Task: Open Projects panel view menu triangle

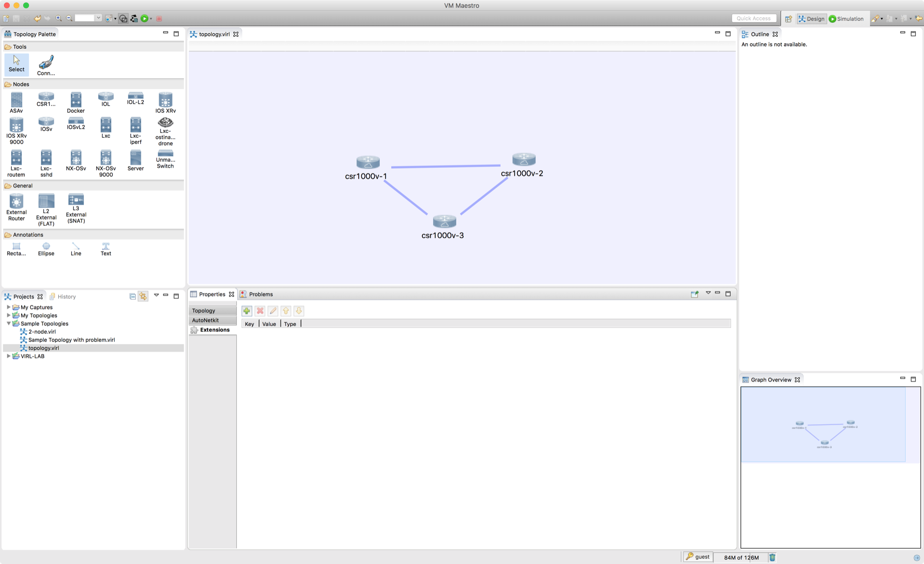Action: [x=156, y=295]
